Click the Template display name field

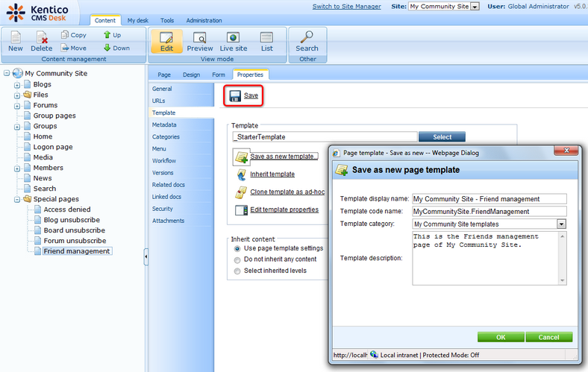point(489,199)
